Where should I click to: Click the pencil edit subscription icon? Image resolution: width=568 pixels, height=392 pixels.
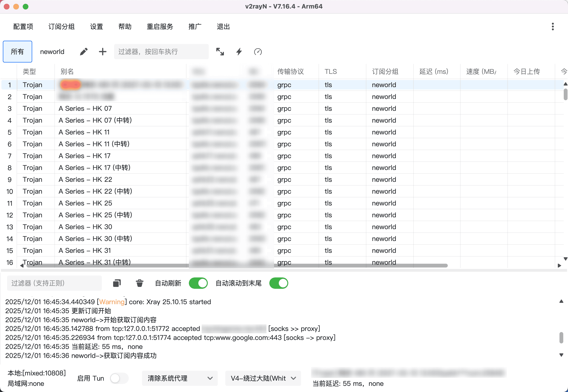[x=84, y=52]
